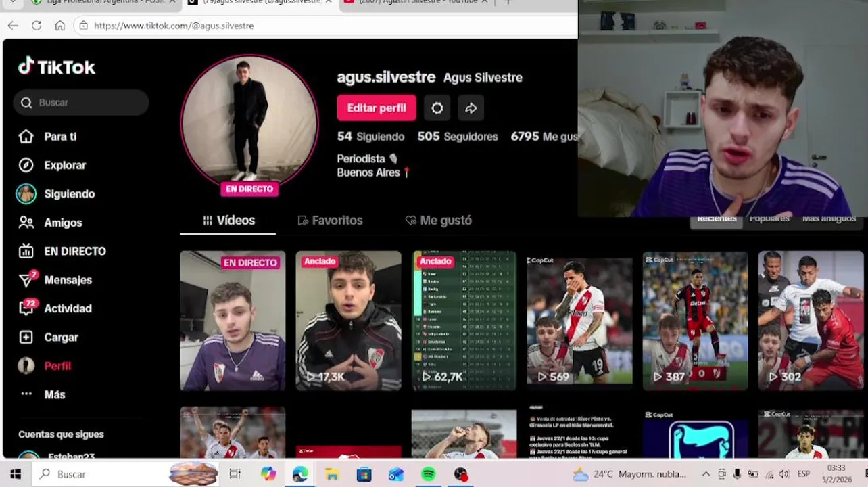The image size is (868, 487).
Task: Click the TikTok logo
Action: click(57, 66)
